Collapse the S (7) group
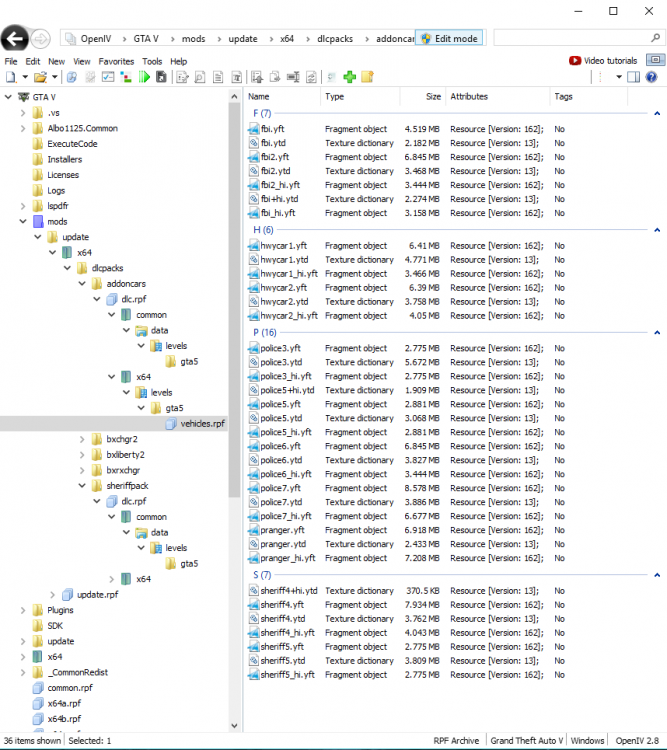Image resolution: width=667 pixels, height=750 pixels. [x=657, y=575]
